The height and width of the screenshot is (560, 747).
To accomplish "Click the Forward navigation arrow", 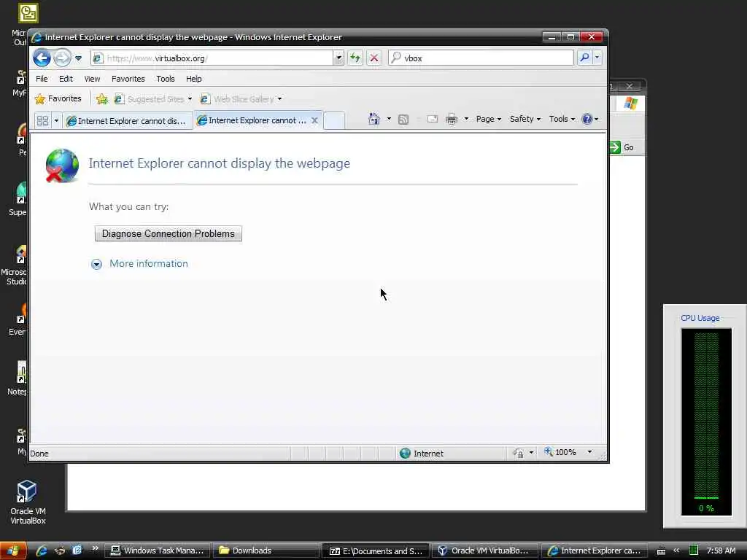I will 62,58.
